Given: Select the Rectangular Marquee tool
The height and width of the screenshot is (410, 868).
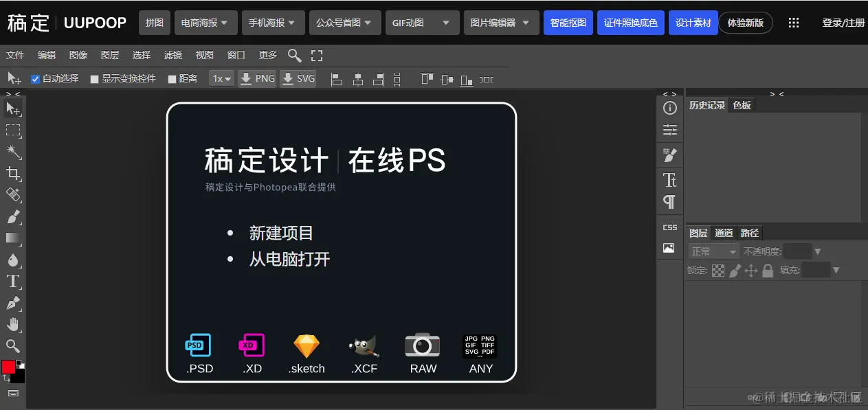Looking at the screenshot, I should [x=13, y=130].
